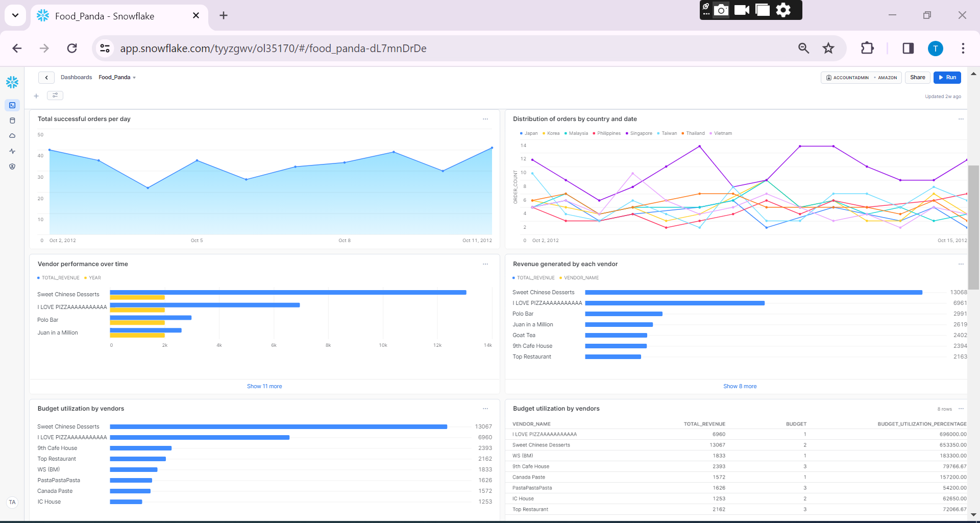
Task: Run the dashboard
Action: 947,78
